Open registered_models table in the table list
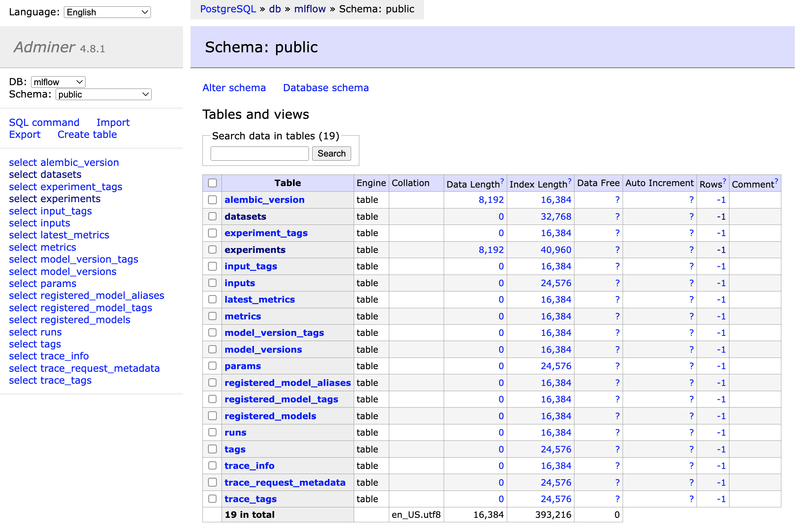Screen dimensions: 809x532 (270, 416)
